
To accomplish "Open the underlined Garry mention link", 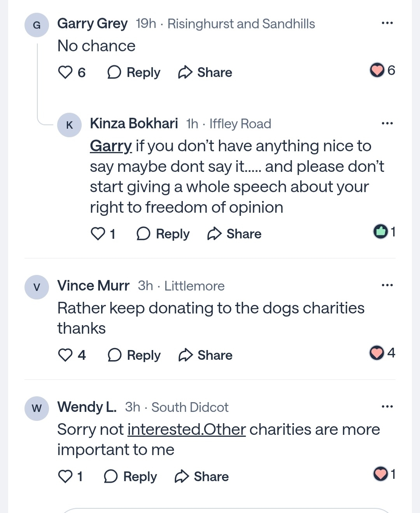I will point(111,146).
